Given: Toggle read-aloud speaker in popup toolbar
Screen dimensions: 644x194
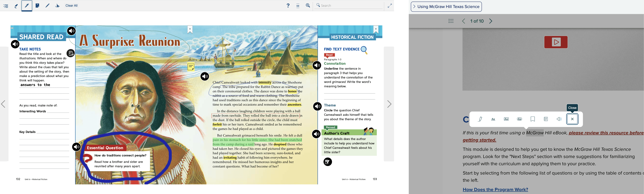Looking at the screenshot, I should [x=559, y=119].
